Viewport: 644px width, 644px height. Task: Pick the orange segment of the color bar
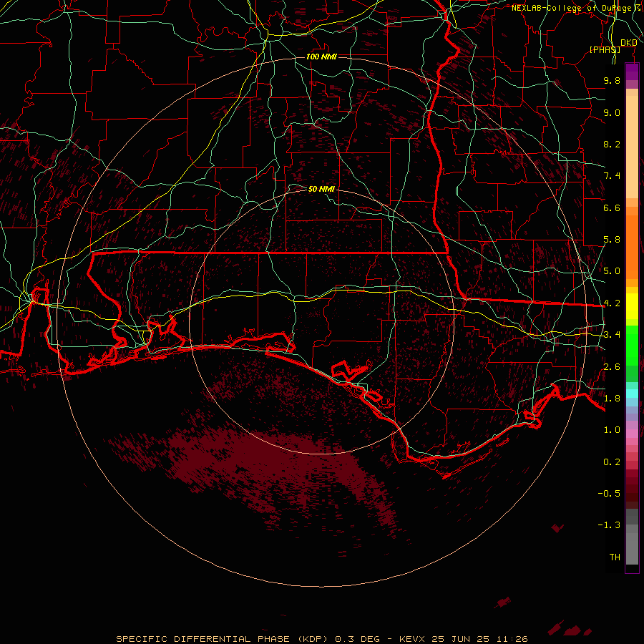[632, 246]
